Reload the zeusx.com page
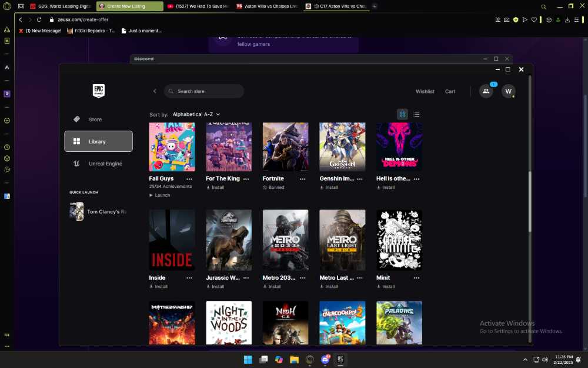Screen dimensions: 588x368 click(39, 19)
